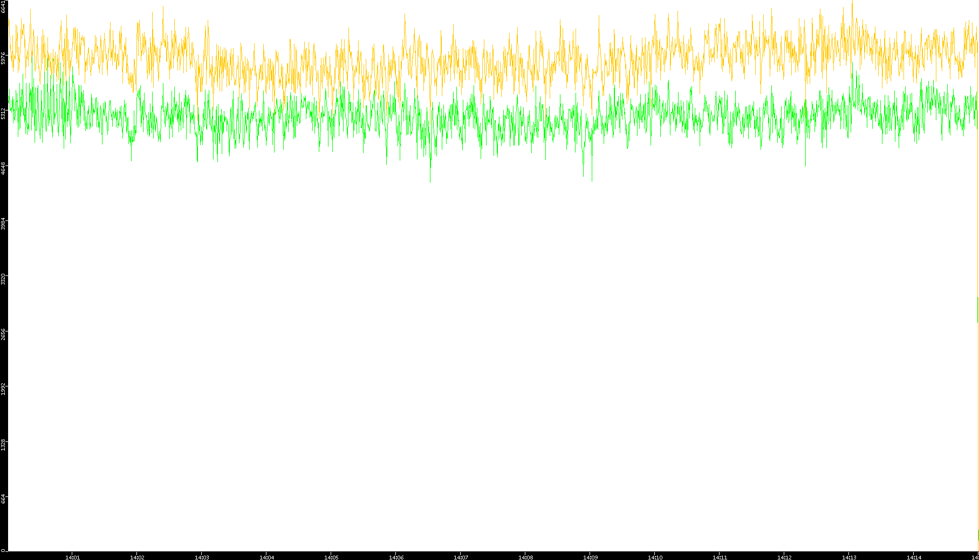This screenshot has width=979, height=560.
Task: Select the 14:13 time axis label
Action: (849, 557)
